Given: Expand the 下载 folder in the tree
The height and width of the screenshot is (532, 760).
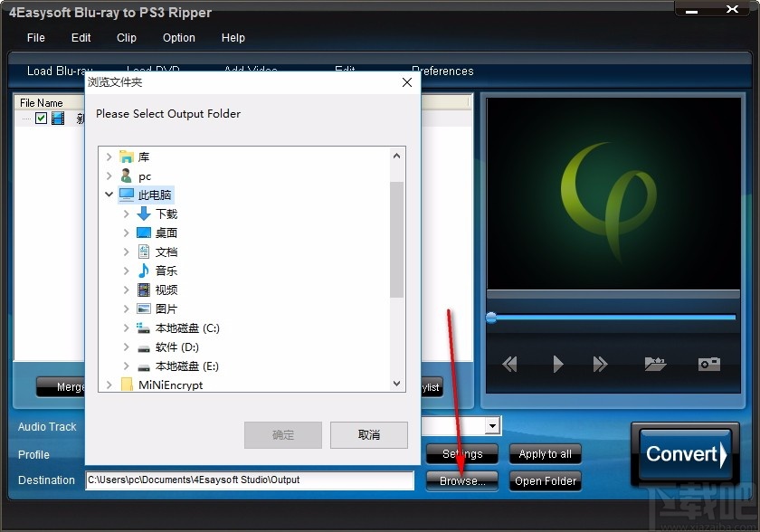Looking at the screenshot, I should (x=128, y=214).
